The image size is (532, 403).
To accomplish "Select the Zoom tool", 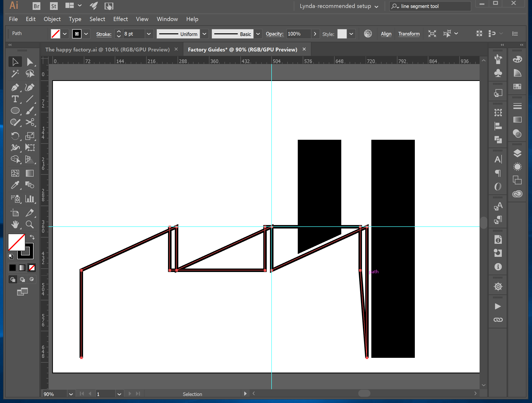I will point(30,224).
